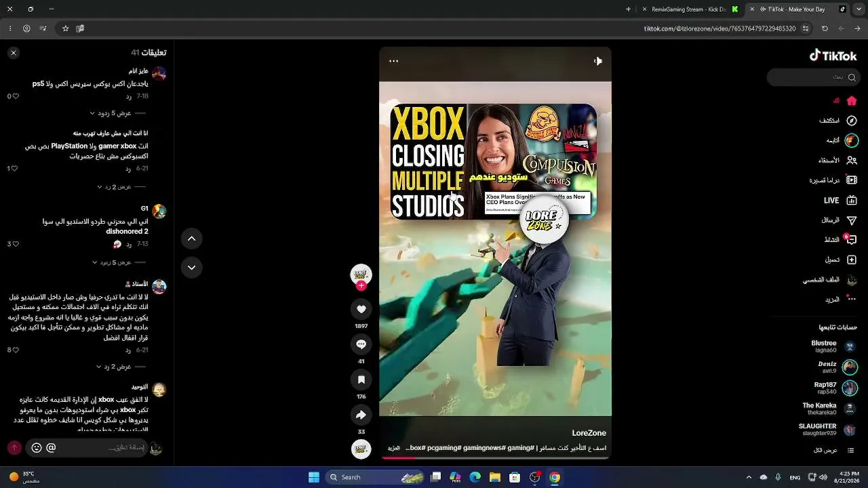Insert an emoji in the comment box
Image resolution: width=868 pixels, height=488 pixels.
point(37,447)
